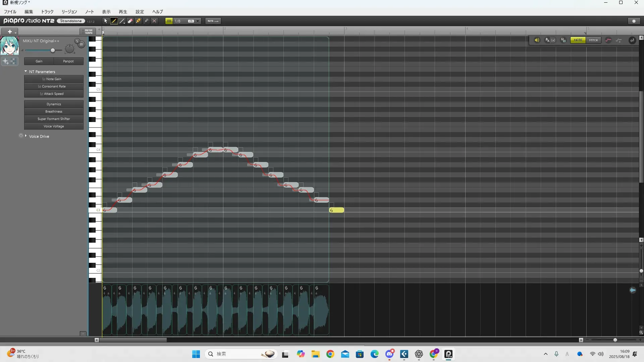Toggle the grid snap button
The image size is (644, 362).
[x=169, y=21]
